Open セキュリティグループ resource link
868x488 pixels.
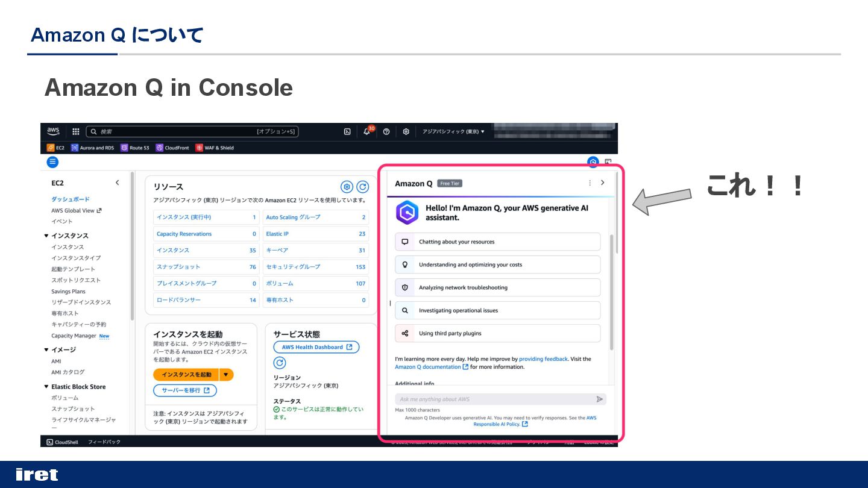294,266
